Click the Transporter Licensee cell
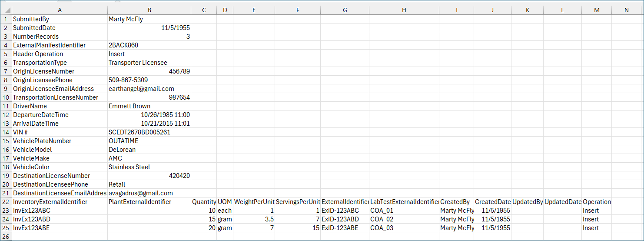Screen dimensions: 644x241 149,63
